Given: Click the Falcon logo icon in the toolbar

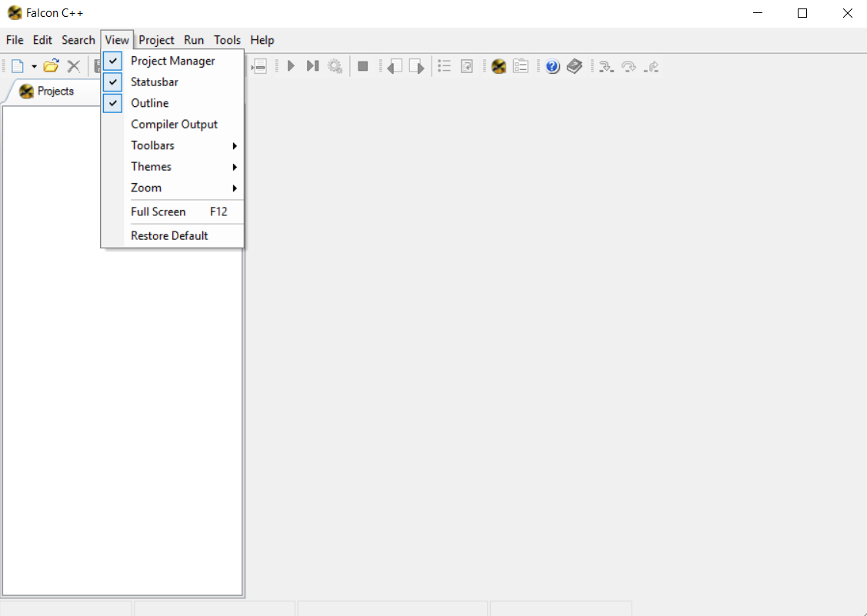Looking at the screenshot, I should [x=499, y=66].
